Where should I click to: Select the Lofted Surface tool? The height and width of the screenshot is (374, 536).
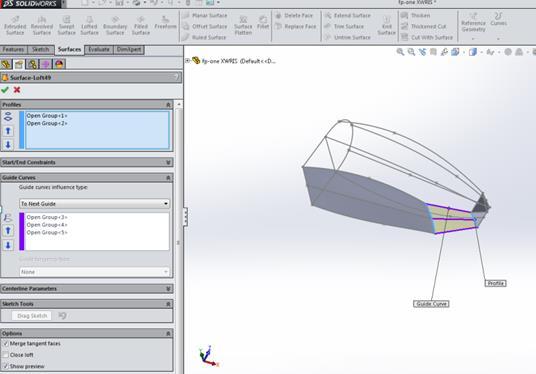89,25
